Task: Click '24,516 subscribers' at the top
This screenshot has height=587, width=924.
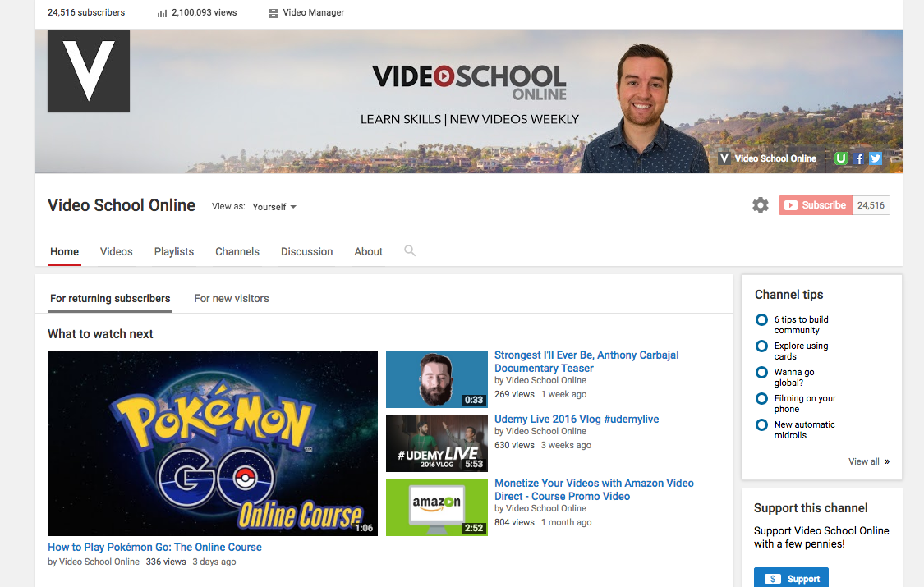Action: (x=86, y=12)
